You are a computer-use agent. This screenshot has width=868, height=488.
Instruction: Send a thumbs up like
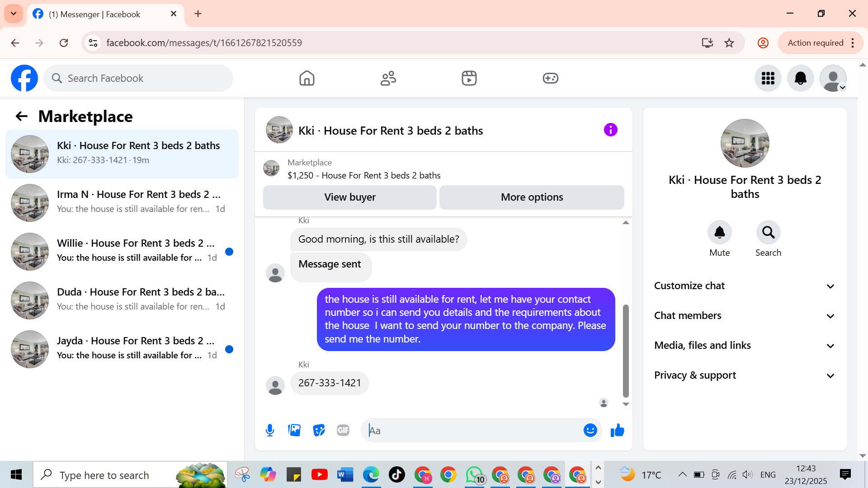[617, 430]
